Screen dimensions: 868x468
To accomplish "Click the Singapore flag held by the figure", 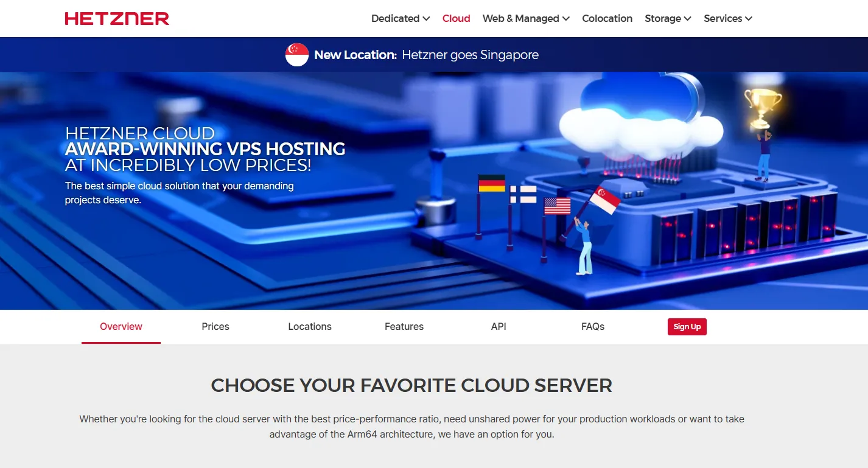I will click(x=604, y=200).
